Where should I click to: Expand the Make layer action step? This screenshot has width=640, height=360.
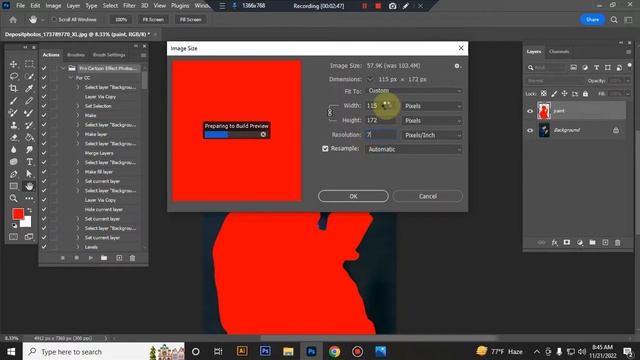(78, 134)
